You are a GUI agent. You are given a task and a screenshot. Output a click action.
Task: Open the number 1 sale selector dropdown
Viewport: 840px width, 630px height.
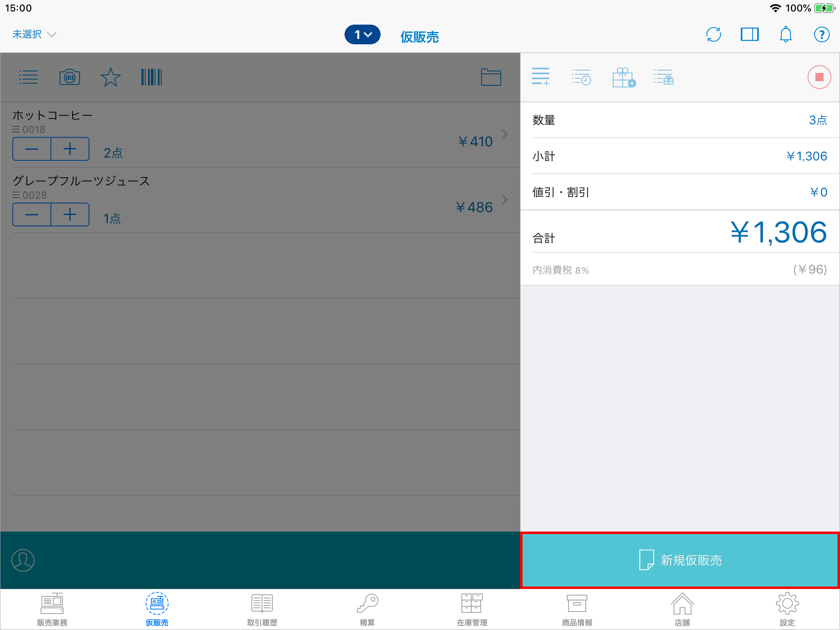(362, 34)
